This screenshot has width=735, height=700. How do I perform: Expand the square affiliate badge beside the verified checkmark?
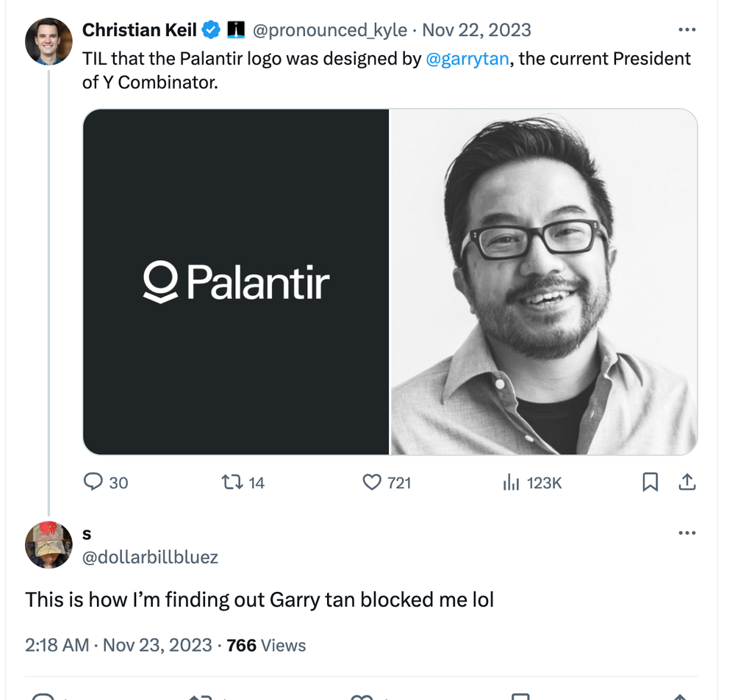click(235, 30)
